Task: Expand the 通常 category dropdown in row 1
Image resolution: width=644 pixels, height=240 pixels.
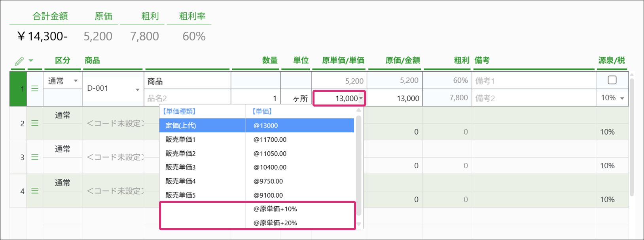Action: click(x=76, y=81)
